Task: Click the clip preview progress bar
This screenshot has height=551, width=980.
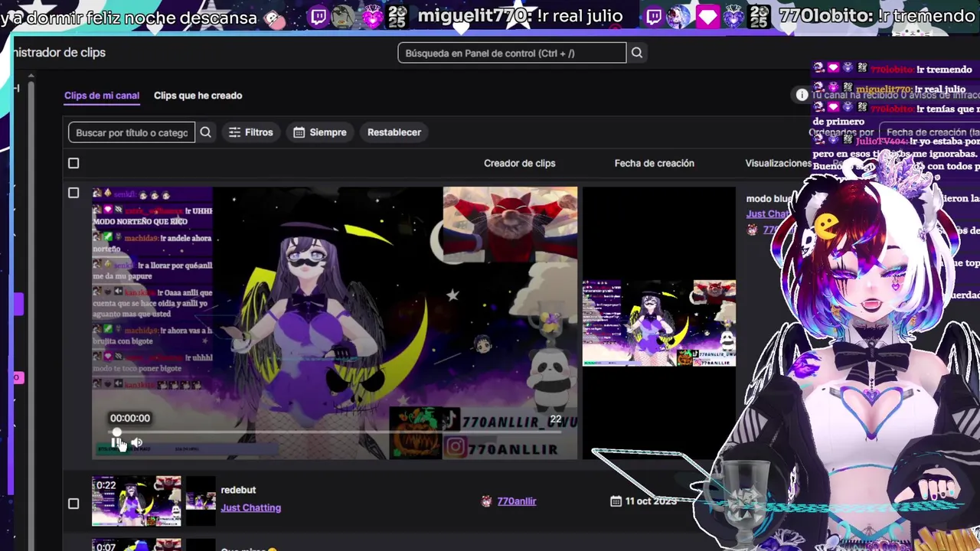Action: tap(337, 432)
